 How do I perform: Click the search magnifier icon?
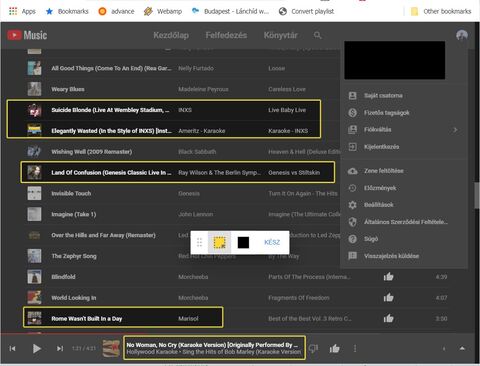pyautogui.click(x=317, y=35)
